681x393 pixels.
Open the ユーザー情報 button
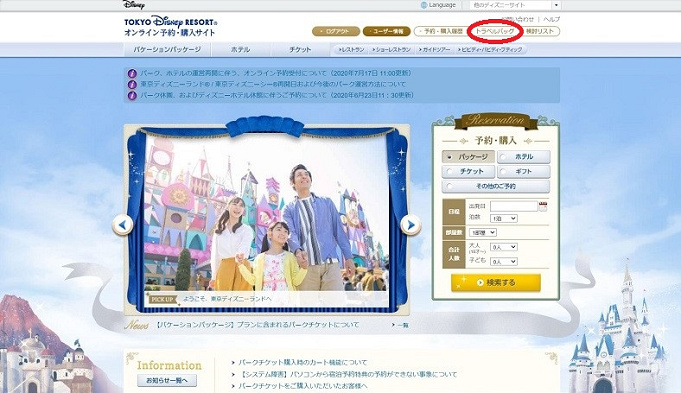387,31
